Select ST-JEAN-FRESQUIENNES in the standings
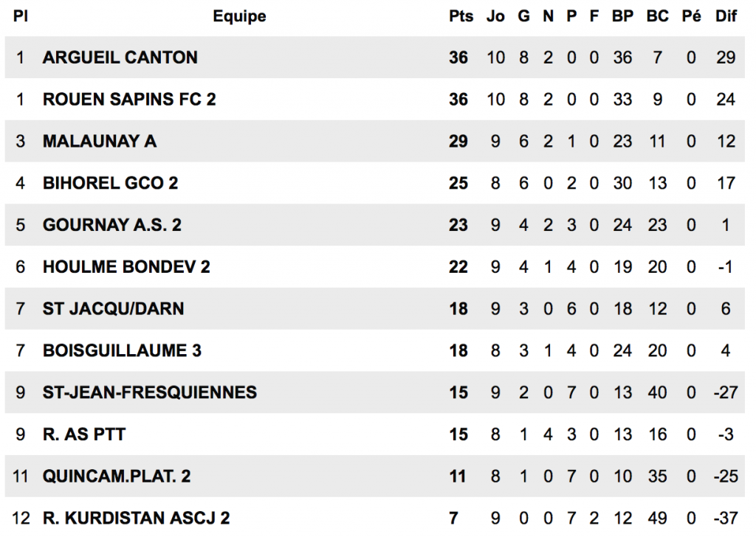756x537 pixels. point(150,392)
